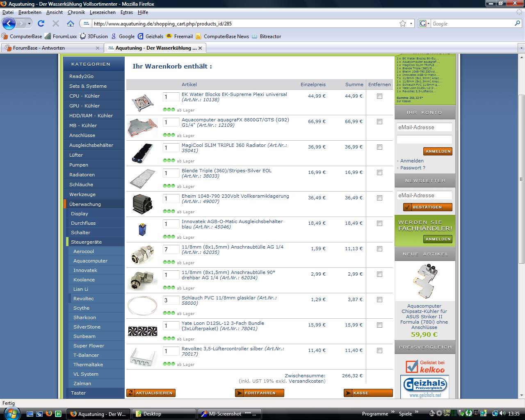
Task: Click new ASUS Striker II chipset cooler image
Action: [x=425, y=281]
